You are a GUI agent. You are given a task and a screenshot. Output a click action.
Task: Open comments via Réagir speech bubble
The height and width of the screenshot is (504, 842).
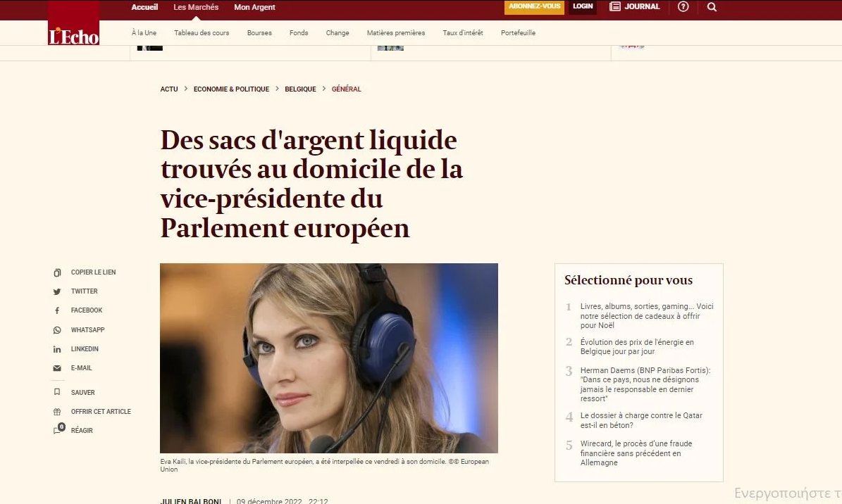58,429
